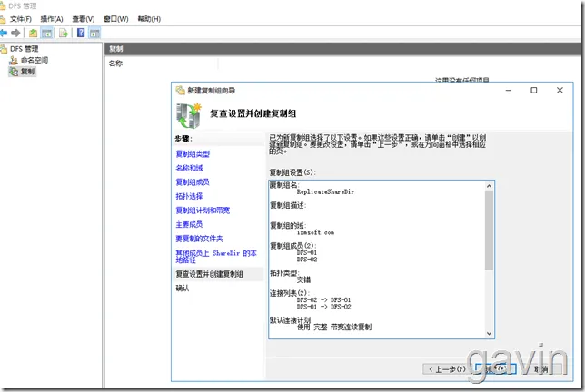Go to the 拓扑选择 wizard step

189,196
